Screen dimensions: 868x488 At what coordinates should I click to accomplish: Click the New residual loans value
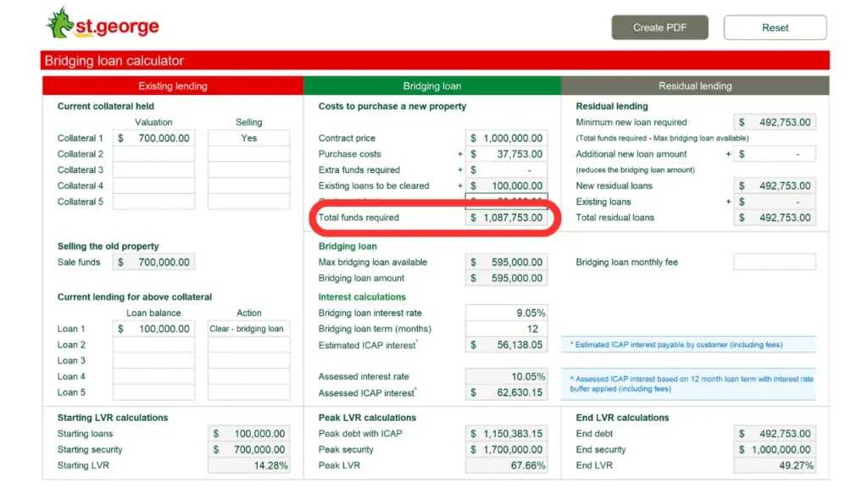pyautogui.click(x=775, y=186)
